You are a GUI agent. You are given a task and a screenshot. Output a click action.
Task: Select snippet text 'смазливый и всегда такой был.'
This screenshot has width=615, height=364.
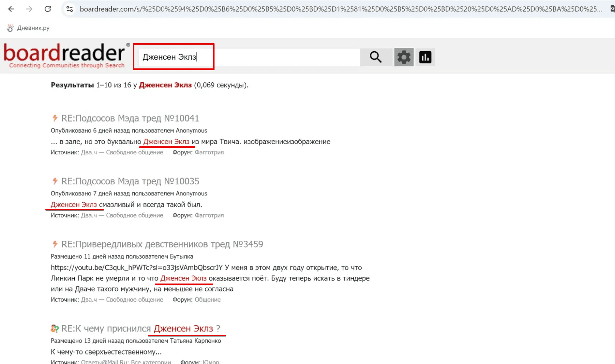150,204
